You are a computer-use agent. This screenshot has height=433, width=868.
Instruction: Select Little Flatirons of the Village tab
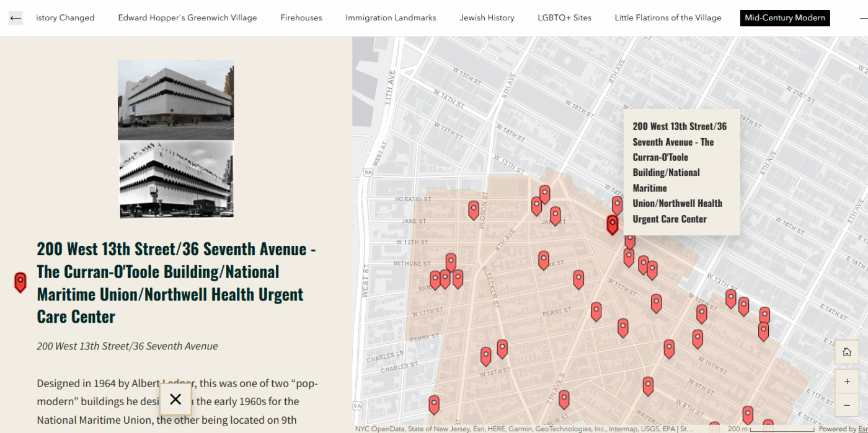click(668, 18)
